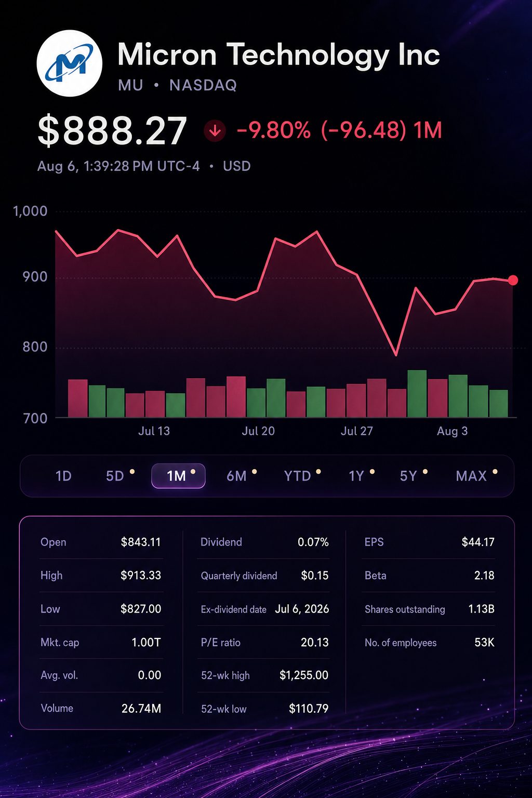Click the Shares outstanding row label
Viewport: 532px width, 798px height.
(x=405, y=609)
